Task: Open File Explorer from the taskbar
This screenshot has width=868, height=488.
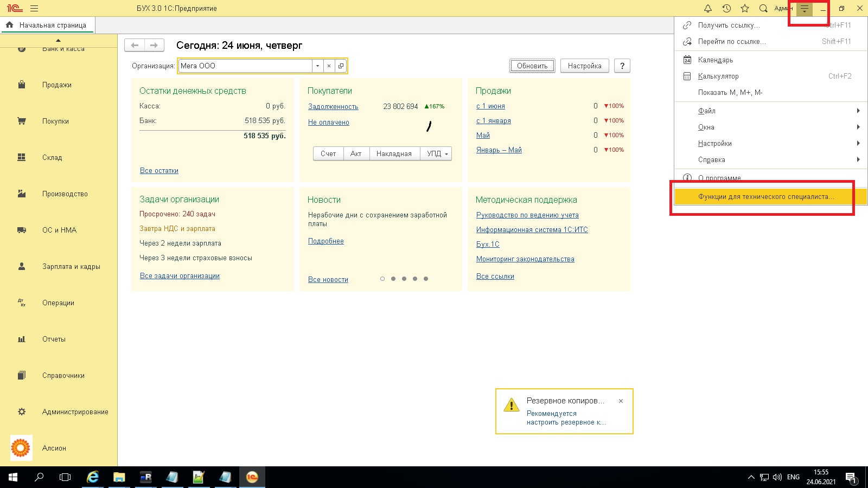Action: point(119,477)
